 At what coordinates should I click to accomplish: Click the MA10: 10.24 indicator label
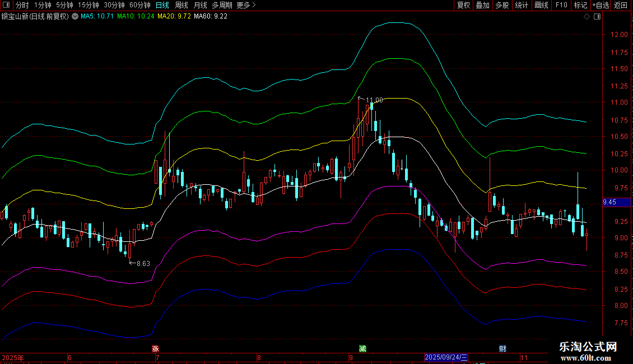136,16
